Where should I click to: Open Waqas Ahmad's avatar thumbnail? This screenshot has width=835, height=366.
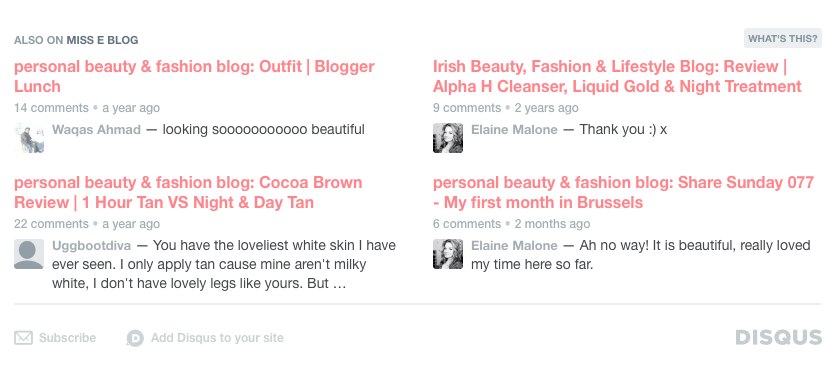[x=29, y=137]
